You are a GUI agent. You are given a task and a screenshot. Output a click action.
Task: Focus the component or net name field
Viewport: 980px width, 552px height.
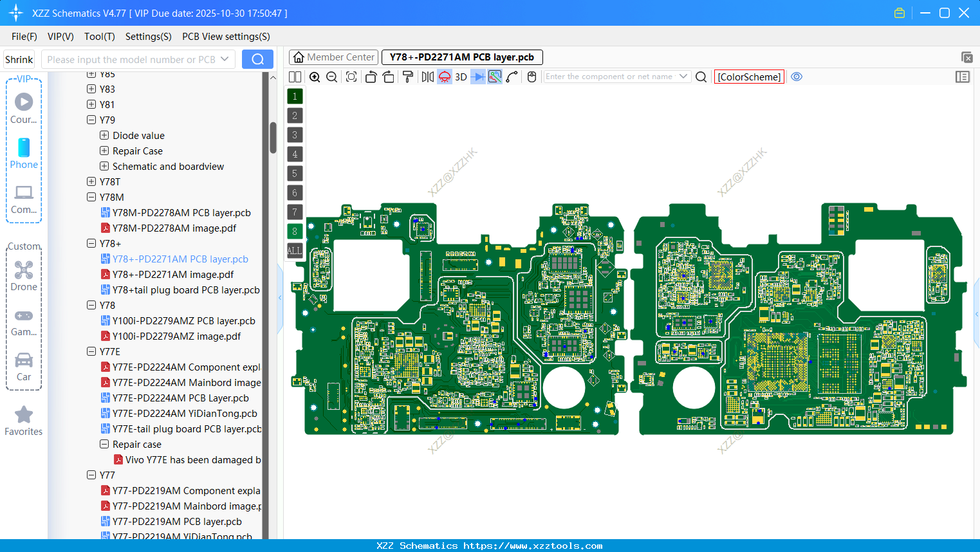point(609,77)
